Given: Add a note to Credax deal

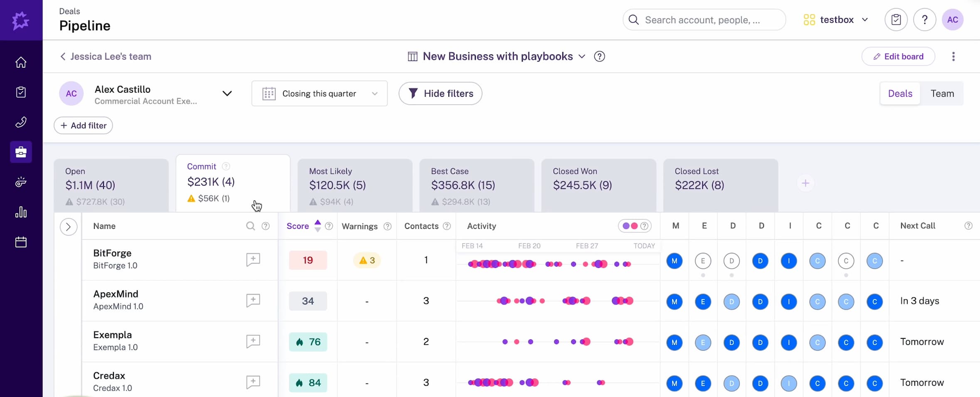Looking at the screenshot, I should [253, 382].
